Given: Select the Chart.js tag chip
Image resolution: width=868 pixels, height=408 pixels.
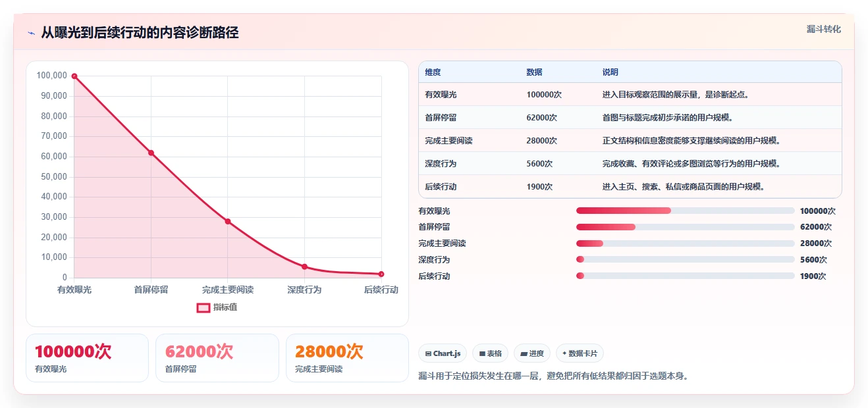Looking at the screenshot, I should point(443,353).
